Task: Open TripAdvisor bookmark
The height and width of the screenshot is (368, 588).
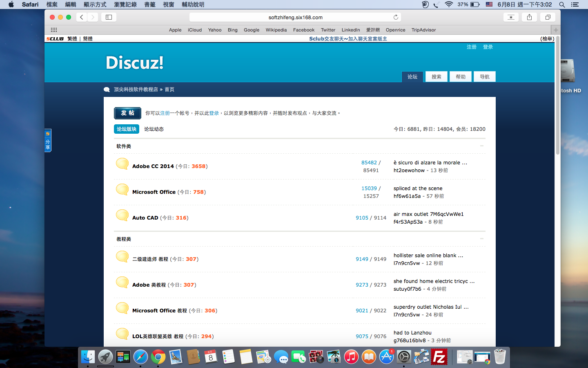Action: pos(423,30)
